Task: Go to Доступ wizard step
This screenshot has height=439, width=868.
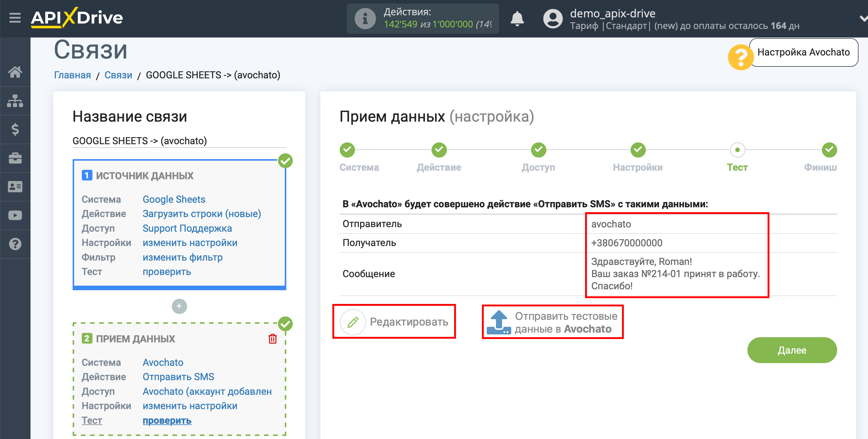Action: (538, 150)
